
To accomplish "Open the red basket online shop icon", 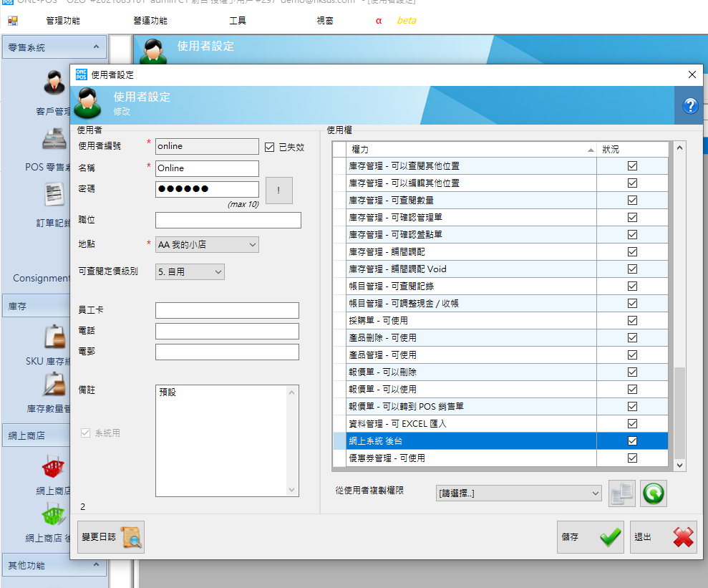I will [53, 466].
